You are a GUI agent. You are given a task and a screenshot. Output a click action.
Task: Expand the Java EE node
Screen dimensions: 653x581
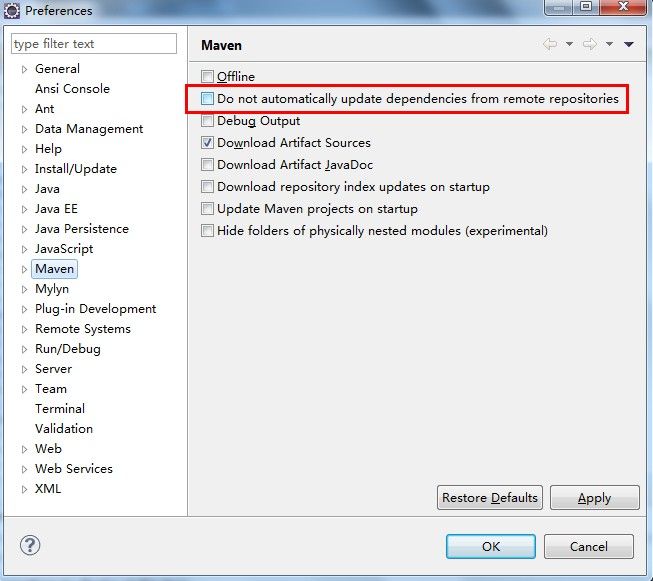[x=25, y=209]
